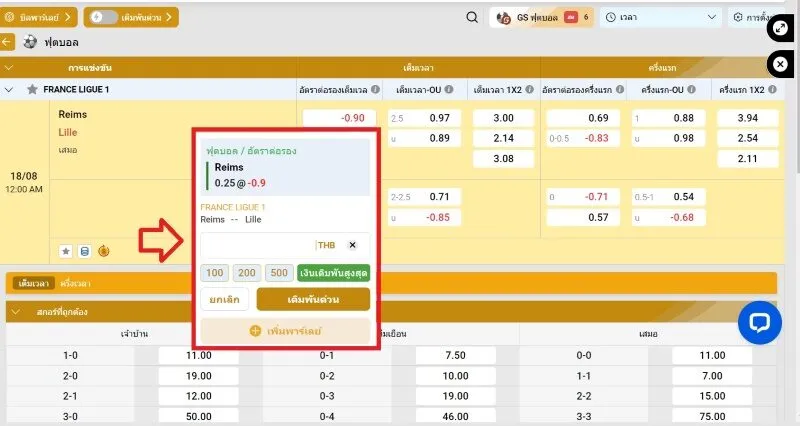Select the เต็มเวลา full-time tab
The image size is (800, 426).
point(34,284)
